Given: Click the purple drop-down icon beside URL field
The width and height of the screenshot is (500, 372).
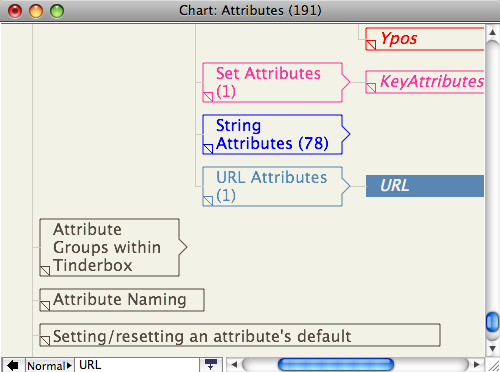Looking at the screenshot, I should (x=211, y=365).
